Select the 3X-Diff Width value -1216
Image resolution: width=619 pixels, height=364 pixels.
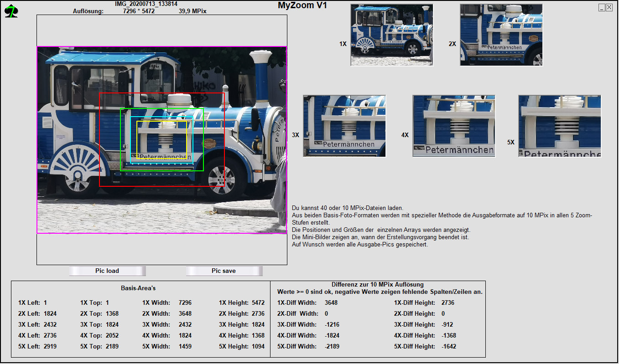332,325
